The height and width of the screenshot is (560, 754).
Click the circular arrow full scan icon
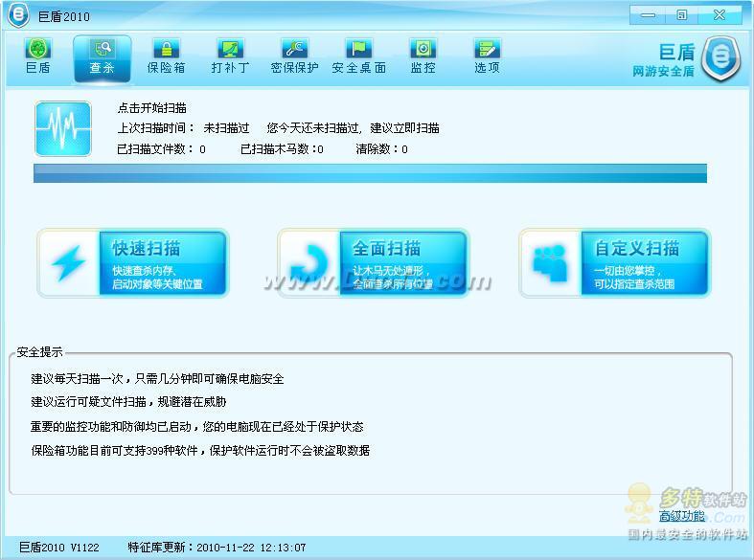coord(309,263)
